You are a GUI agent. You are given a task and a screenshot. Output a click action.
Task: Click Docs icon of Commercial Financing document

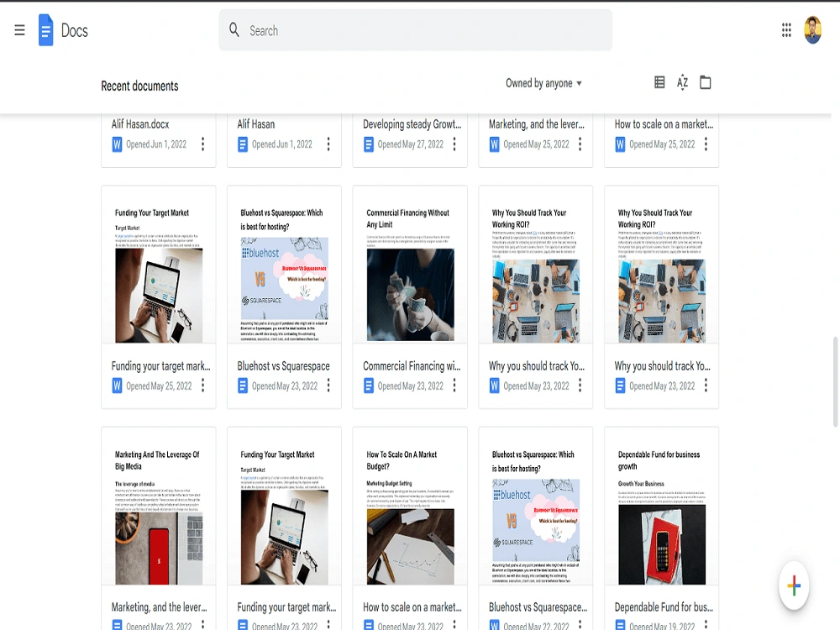(x=369, y=386)
